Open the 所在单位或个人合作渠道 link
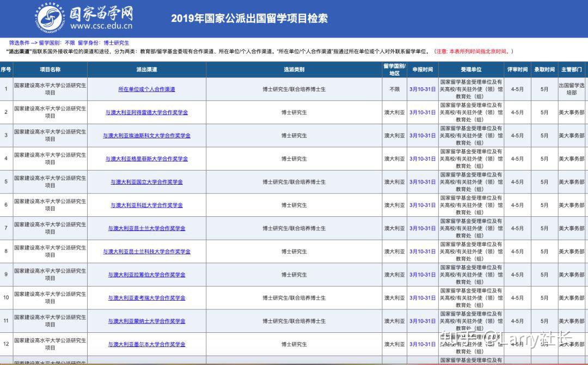 coord(146,89)
